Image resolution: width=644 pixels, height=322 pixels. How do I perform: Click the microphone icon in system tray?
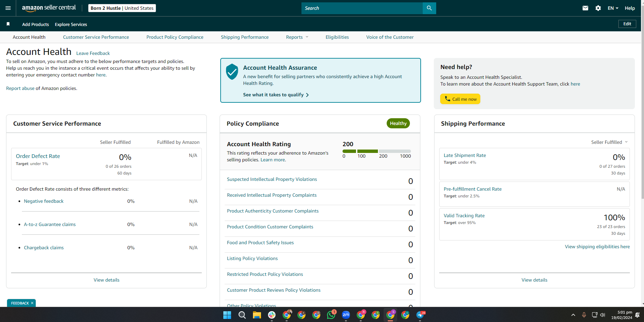pyautogui.click(x=584, y=315)
